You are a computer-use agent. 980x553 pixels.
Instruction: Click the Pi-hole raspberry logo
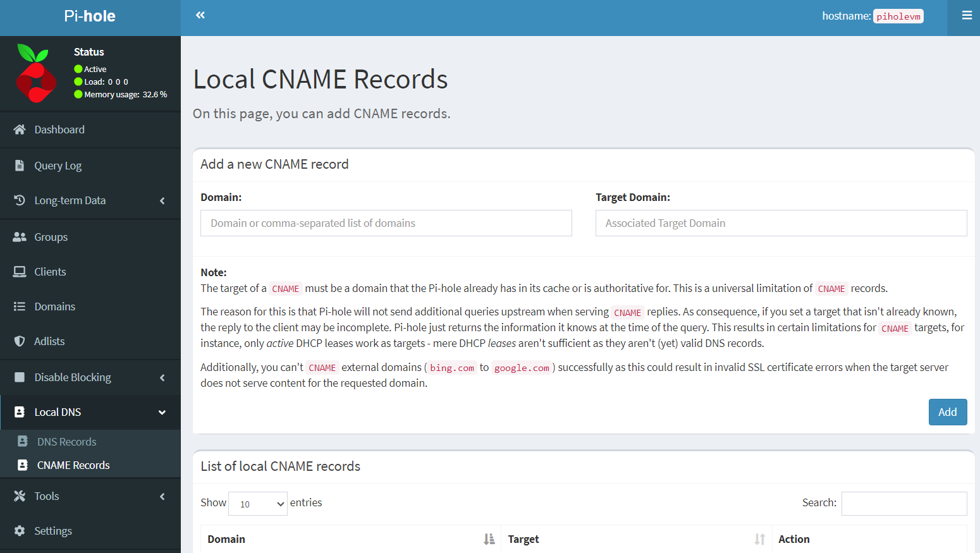(35, 73)
